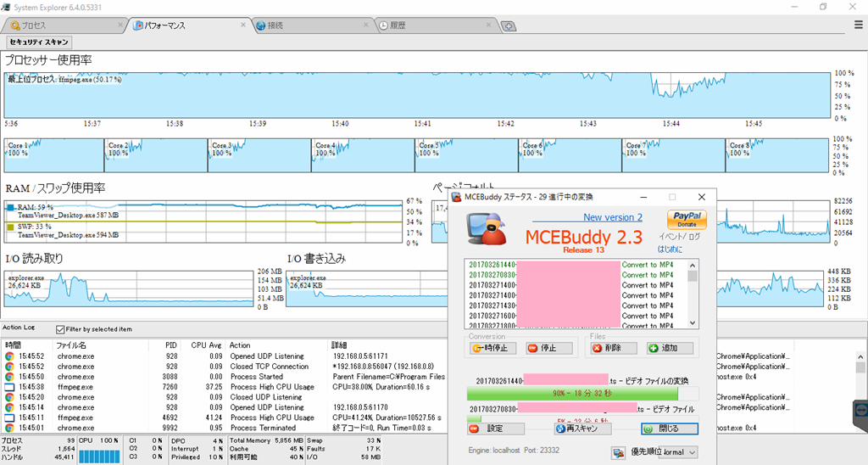Open the hamburger menu in System Explorer

tap(858, 25)
